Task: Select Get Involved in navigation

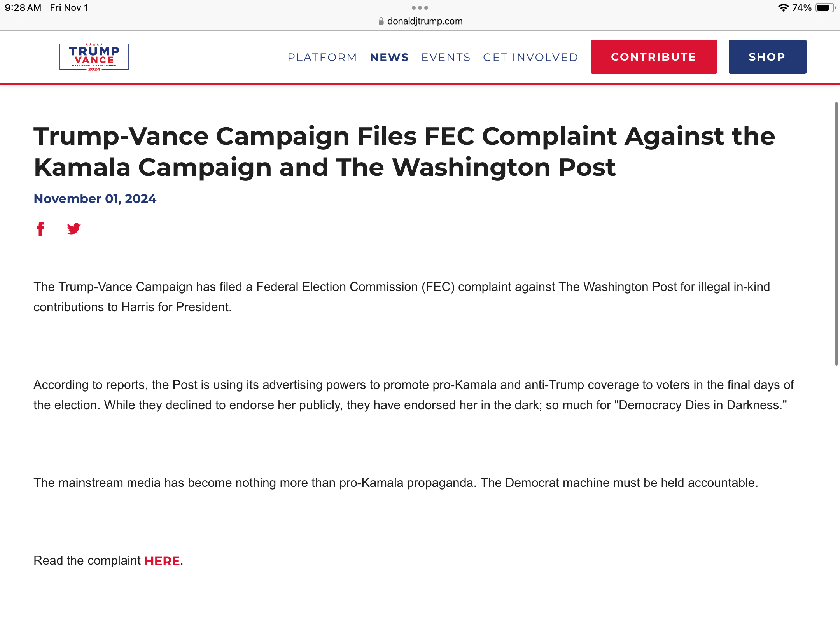Action: coord(530,57)
